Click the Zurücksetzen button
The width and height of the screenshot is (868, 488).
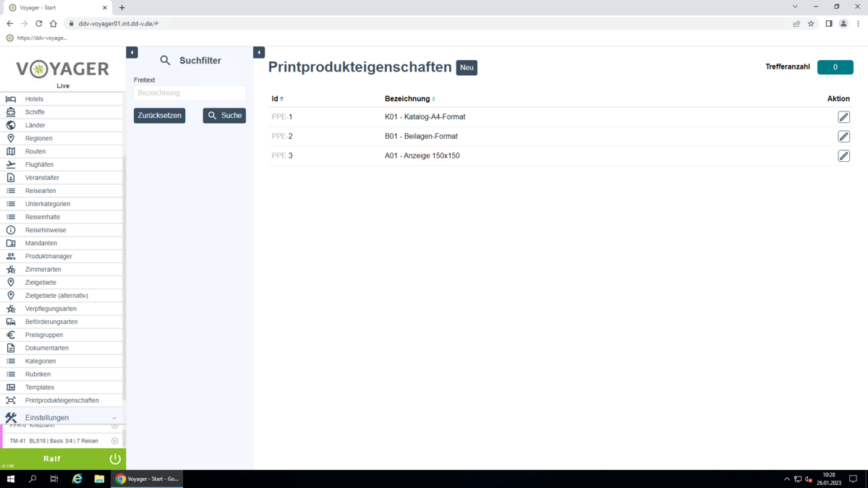pos(159,116)
